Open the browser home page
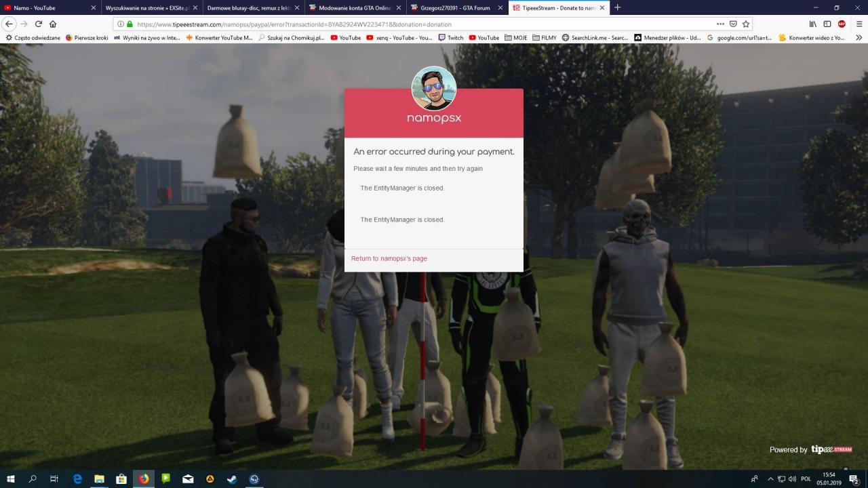Image resolution: width=868 pixels, height=488 pixels. [53, 24]
